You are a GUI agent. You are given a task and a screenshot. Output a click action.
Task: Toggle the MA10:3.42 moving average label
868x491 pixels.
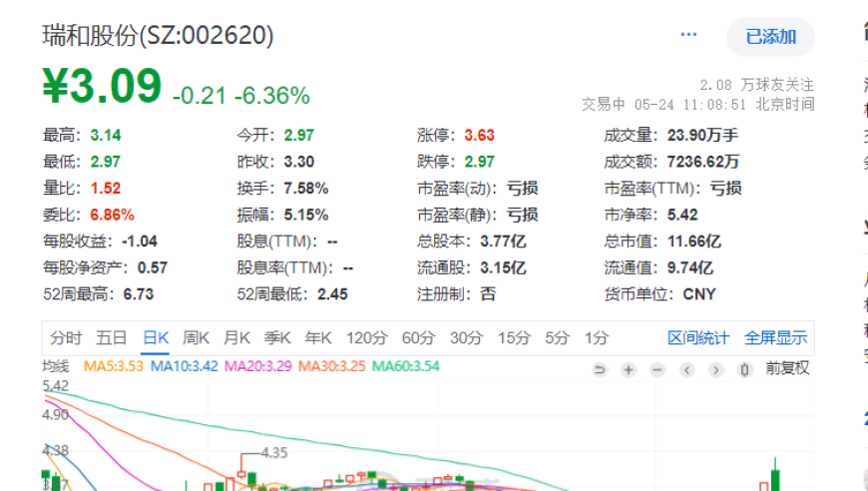185,366
